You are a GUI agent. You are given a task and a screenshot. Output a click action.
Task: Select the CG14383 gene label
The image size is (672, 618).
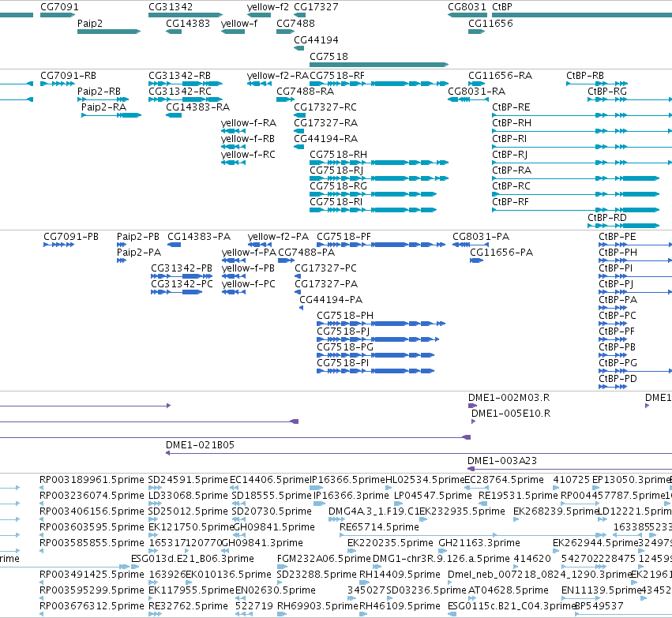pos(188,24)
